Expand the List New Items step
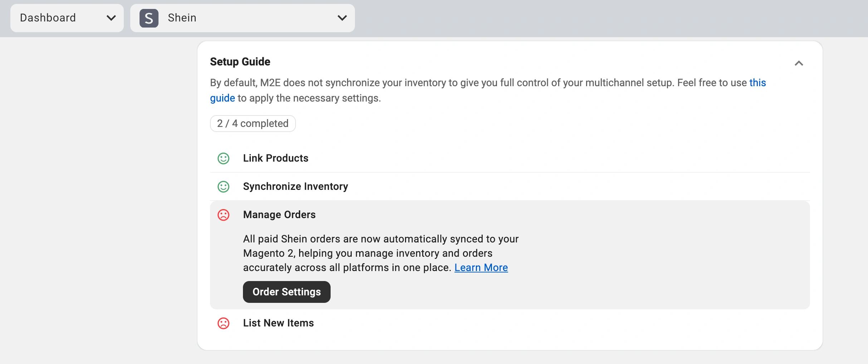This screenshot has height=364, width=868. click(x=278, y=323)
